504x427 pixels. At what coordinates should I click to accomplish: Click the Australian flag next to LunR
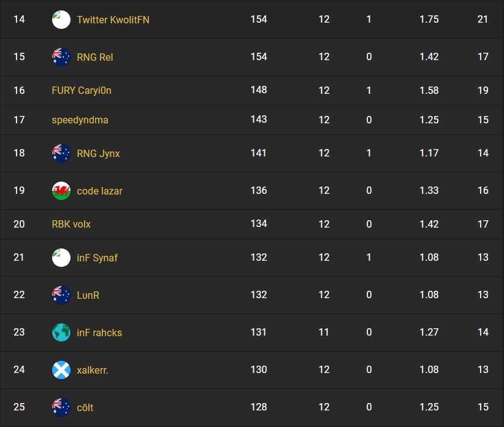61,295
